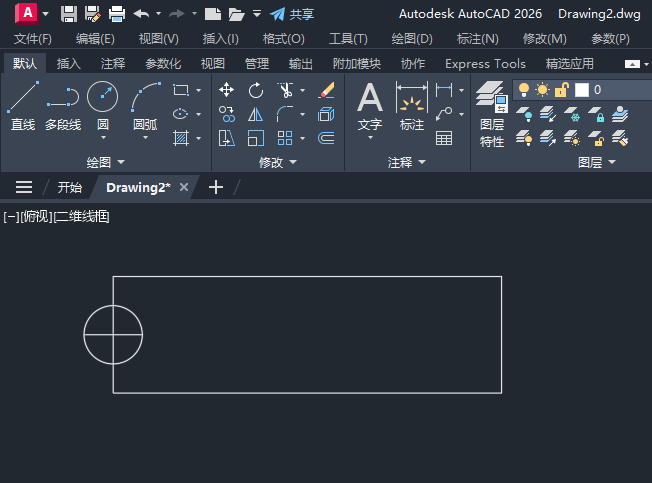Activate the Fillet tool

click(x=285, y=114)
